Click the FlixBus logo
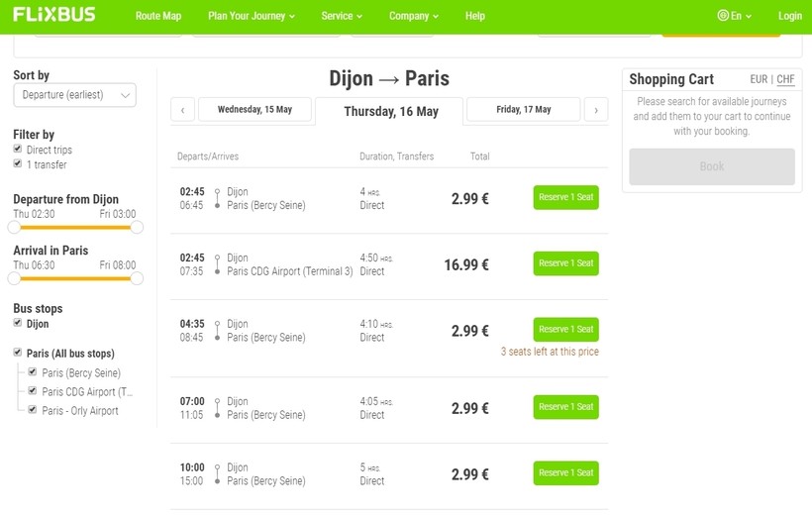 pos(56,15)
